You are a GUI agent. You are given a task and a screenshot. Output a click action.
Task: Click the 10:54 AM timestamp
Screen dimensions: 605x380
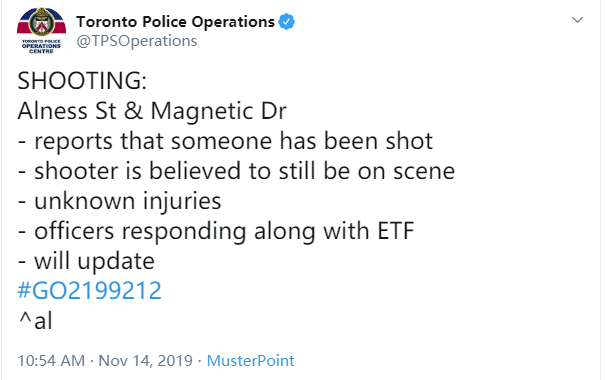[51, 361]
